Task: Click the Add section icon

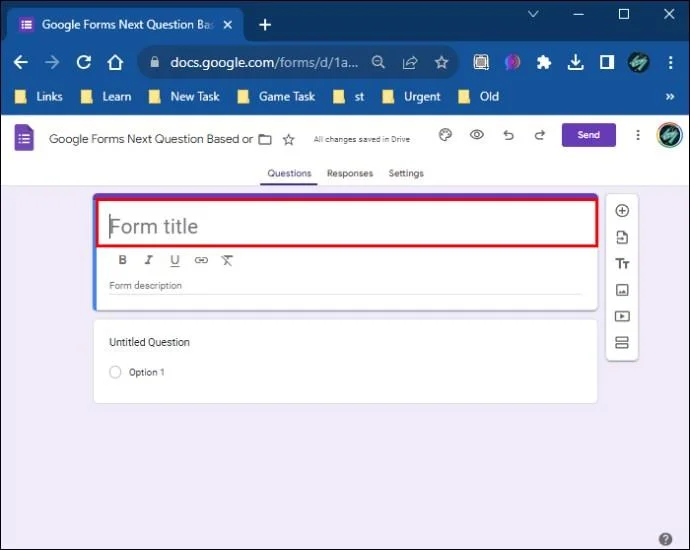Action: (622, 342)
